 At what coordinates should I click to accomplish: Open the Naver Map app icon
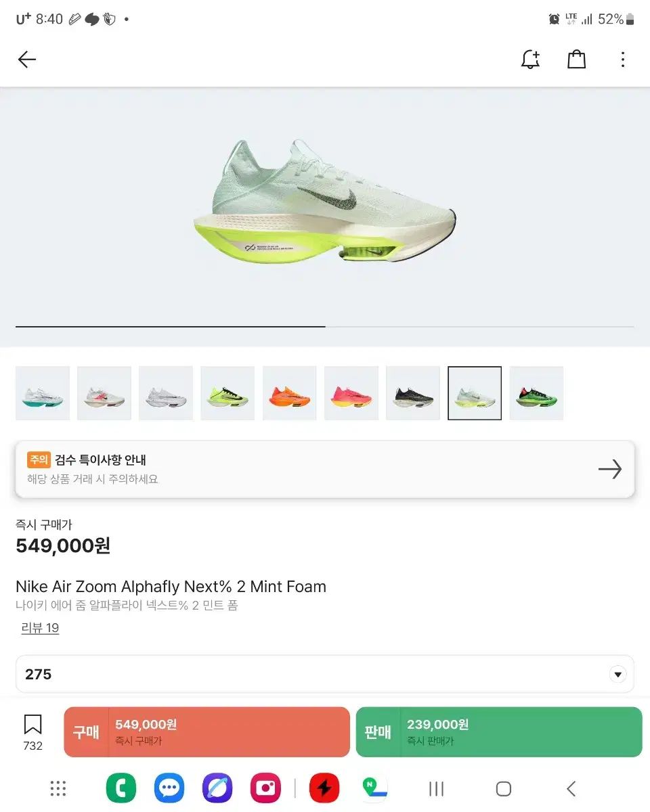pos(372,788)
